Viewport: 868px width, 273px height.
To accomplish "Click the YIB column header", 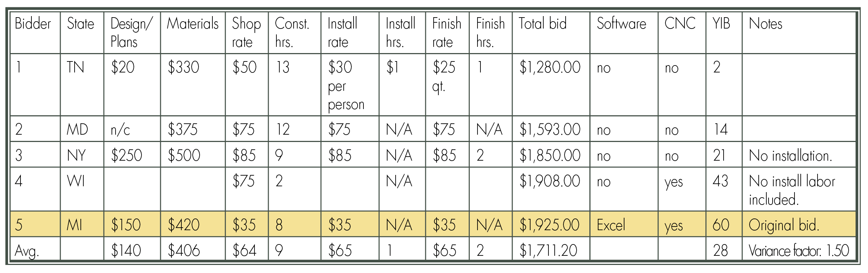I will click(724, 33).
